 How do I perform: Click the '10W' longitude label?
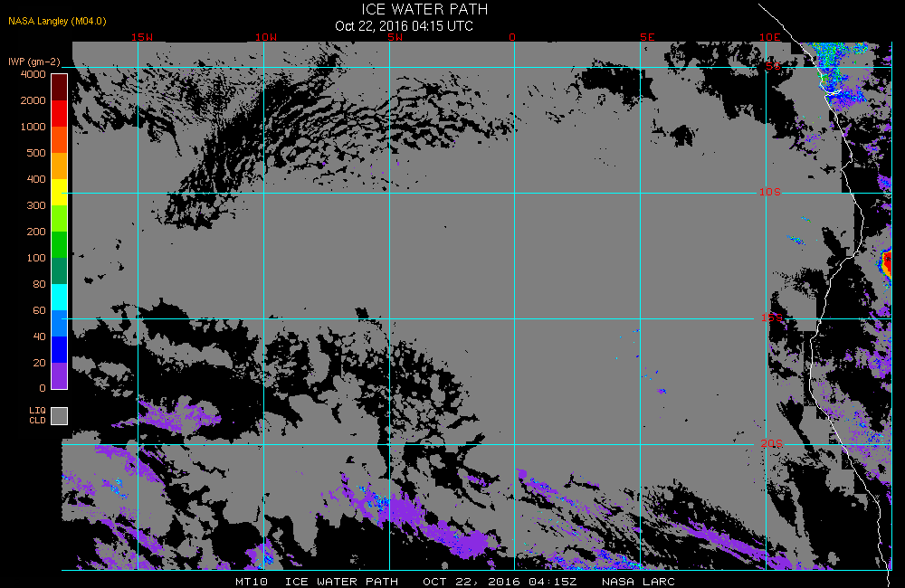point(266,37)
